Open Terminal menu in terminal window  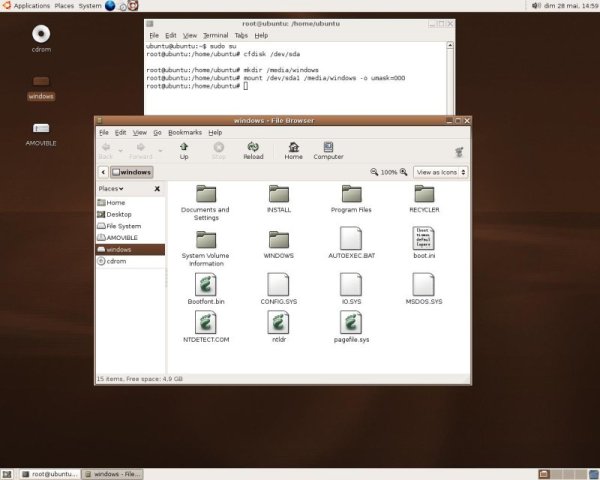(215, 35)
